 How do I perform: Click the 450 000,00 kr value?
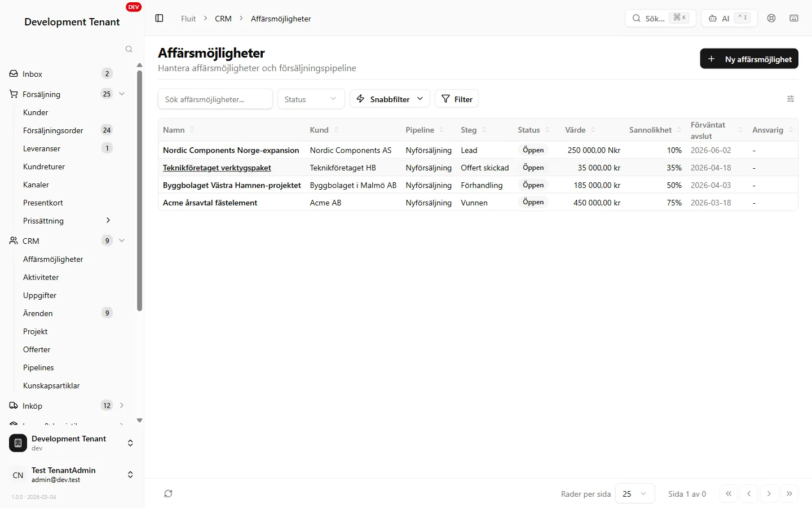[597, 203]
